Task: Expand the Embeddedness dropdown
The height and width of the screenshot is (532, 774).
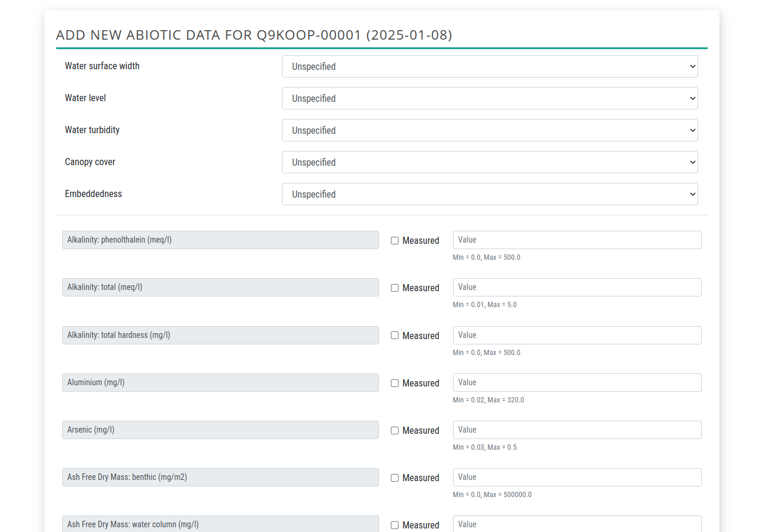Action: (x=490, y=194)
